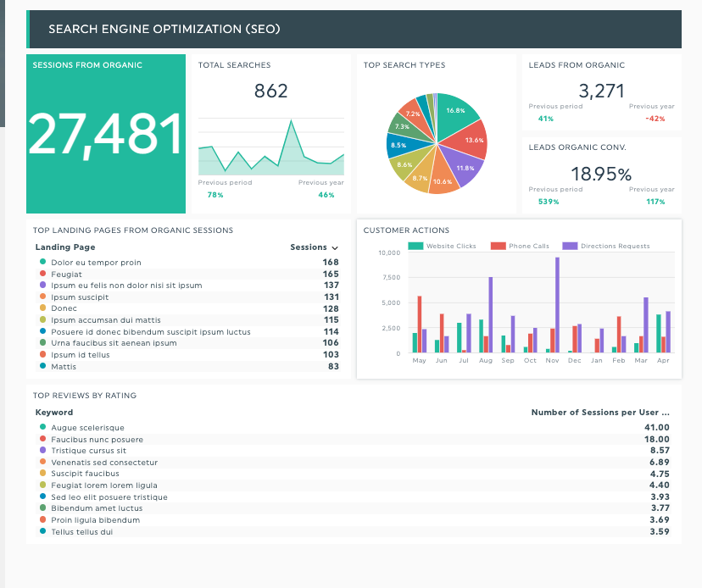The width and height of the screenshot is (702, 588).
Task: Click the teal dot beside Mattis
Action: 42,367
